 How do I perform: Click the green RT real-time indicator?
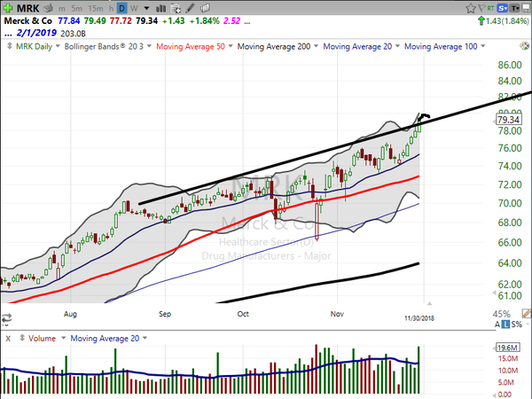(490, 8)
